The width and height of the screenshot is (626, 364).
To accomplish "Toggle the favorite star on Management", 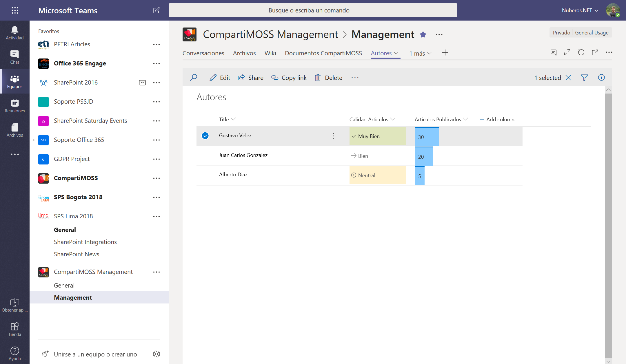I will (423, 34).
